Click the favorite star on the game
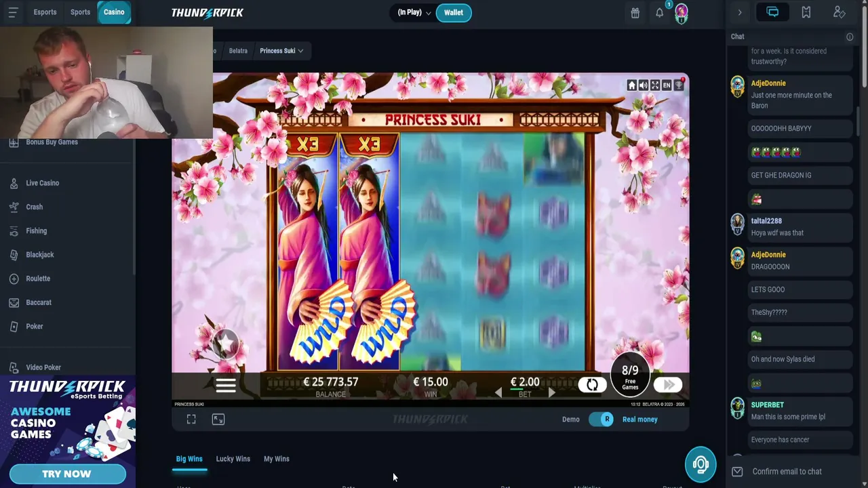The width and height of the screenshot is (868, 488). click(225, 344)
